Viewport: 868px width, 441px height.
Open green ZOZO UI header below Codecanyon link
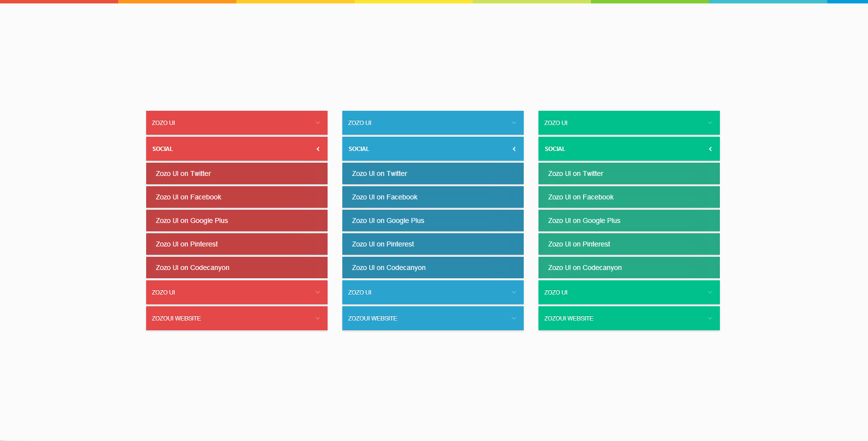point(629,293)
